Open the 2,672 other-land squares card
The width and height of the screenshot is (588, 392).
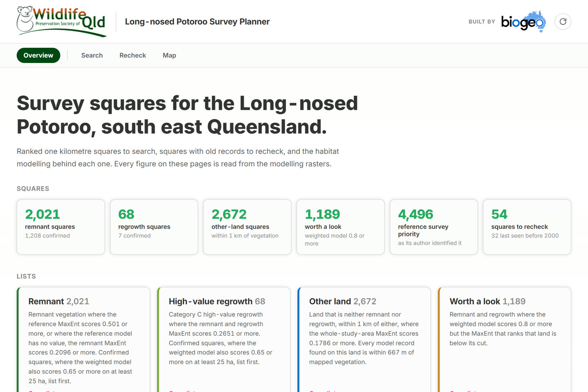pyautogui.click(x=247, y=227)
